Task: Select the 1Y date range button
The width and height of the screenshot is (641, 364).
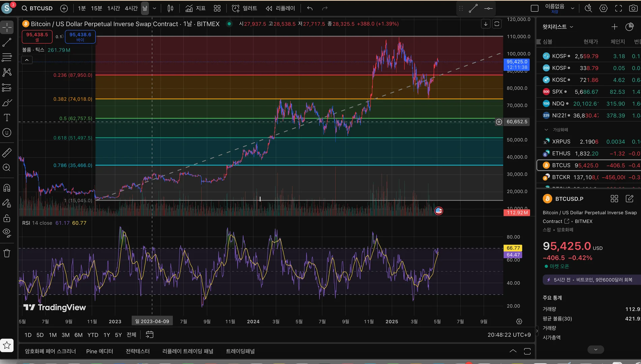Action: [107, 335]
